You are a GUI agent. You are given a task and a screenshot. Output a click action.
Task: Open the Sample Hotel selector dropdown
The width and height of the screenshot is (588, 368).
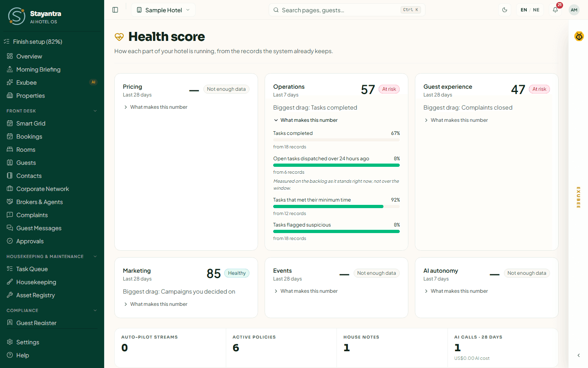163,10
